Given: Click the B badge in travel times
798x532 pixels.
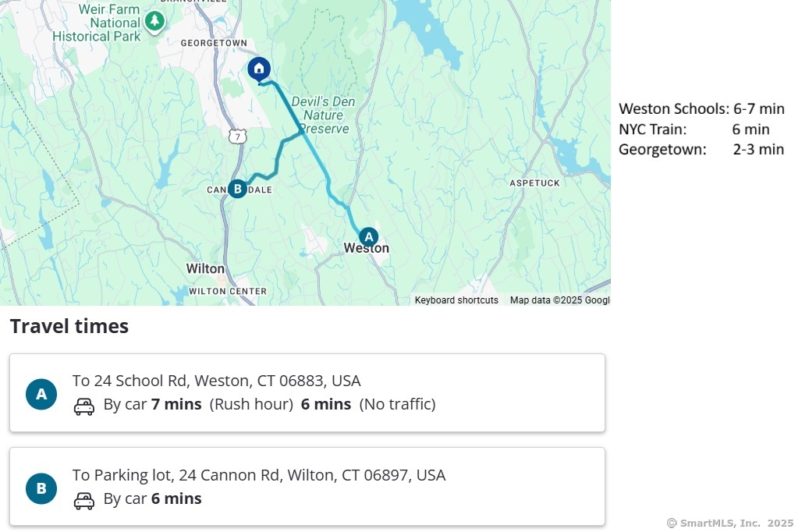Looking at the screenshot, I should point(41,488).
